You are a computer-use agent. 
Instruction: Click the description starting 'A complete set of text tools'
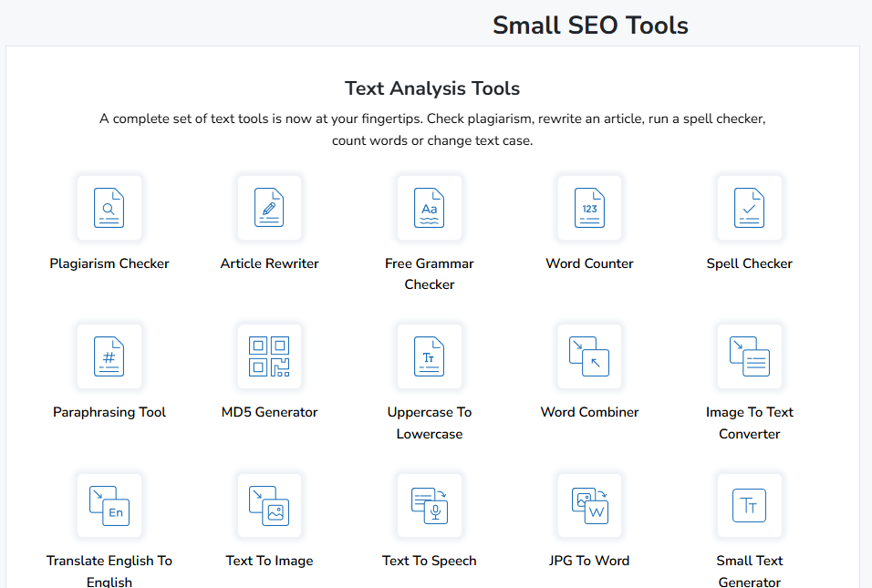[432, 129]
